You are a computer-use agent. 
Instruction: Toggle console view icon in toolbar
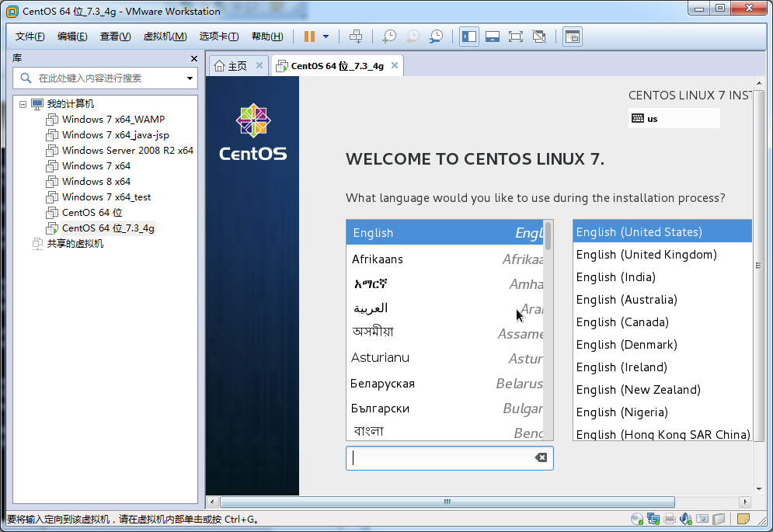coord(573,37)
